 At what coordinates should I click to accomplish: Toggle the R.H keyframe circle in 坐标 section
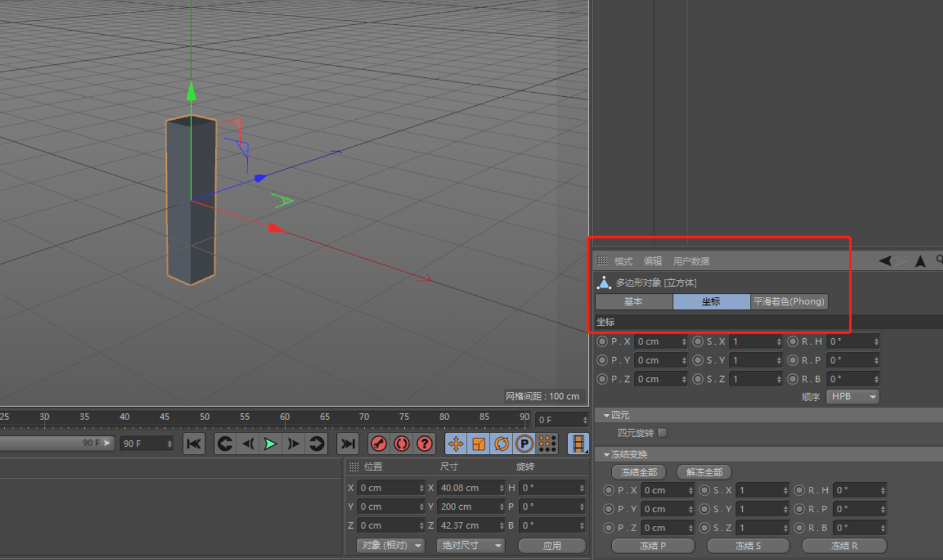(792, 341)
